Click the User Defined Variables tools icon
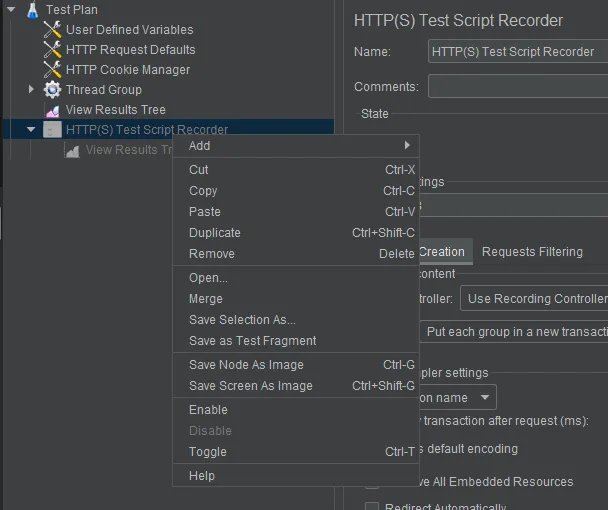The image size is (608, 510). (x=52, y=29)
